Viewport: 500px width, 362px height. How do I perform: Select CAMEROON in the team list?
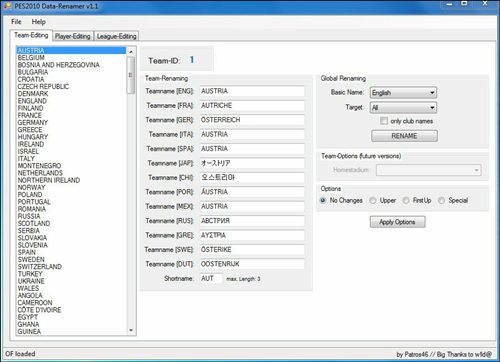[71, 303]
